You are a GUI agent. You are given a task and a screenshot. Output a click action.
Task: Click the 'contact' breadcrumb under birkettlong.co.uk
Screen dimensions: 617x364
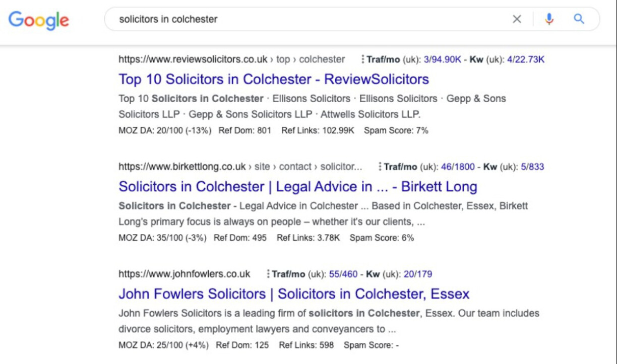pyautogui.click(x=295, y=167)
